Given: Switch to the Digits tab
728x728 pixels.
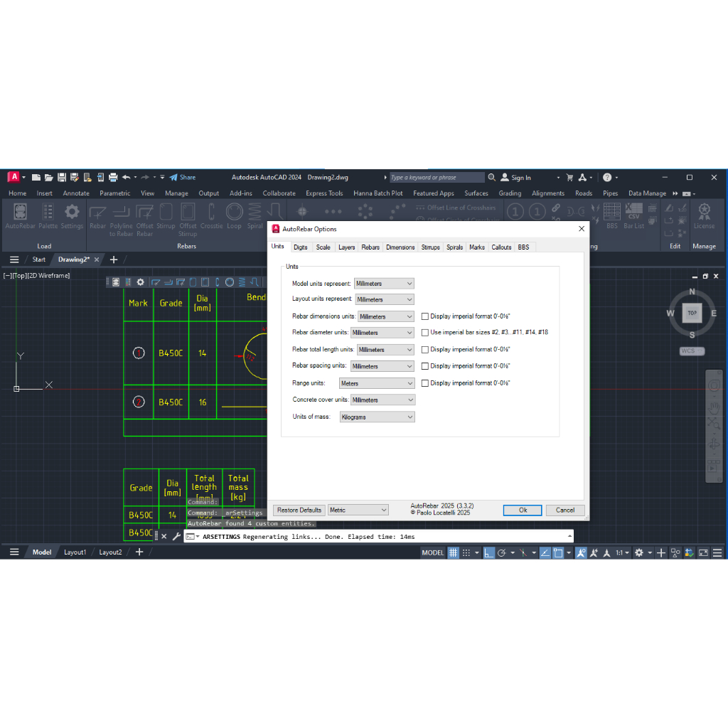Looking at the screenshot, I should pos(301,247).
